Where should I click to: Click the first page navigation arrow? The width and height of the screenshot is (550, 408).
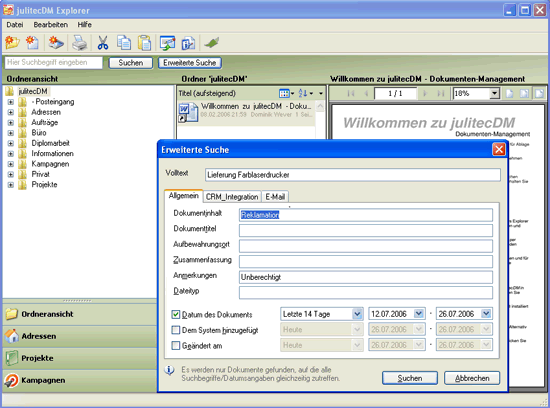pos(350,93)
